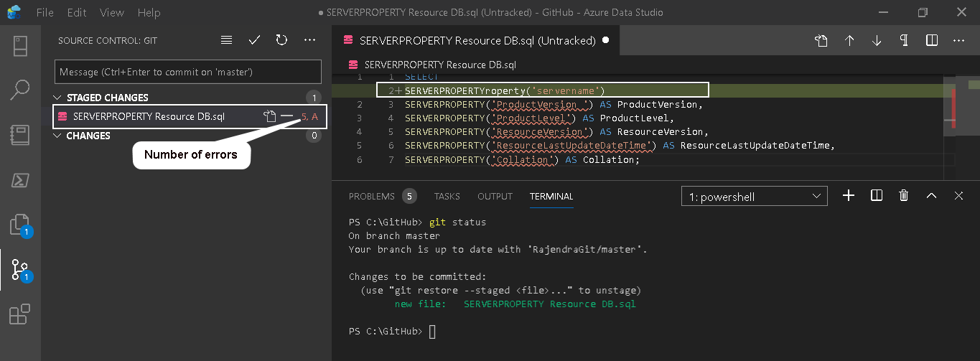Viewport: 980px width, 361px height.
Task: Toggle split editor layout in the editor toolbar
Action: coord(931,41)
